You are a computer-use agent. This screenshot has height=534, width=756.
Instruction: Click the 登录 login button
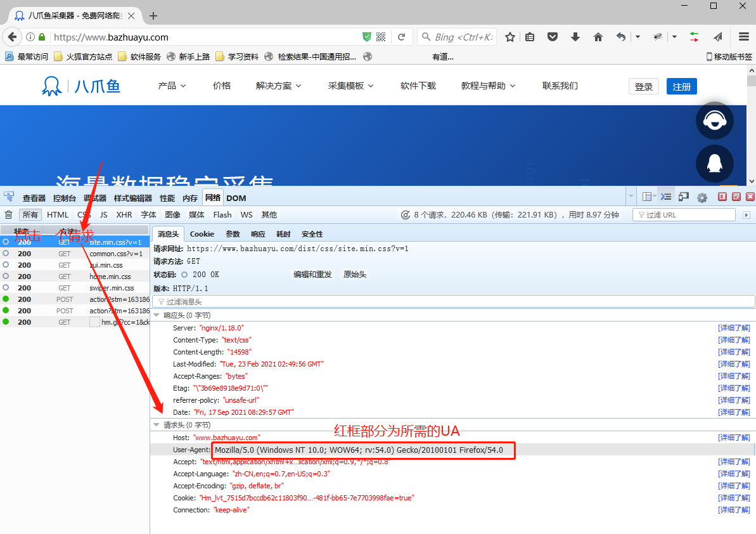tap(644, 86)
